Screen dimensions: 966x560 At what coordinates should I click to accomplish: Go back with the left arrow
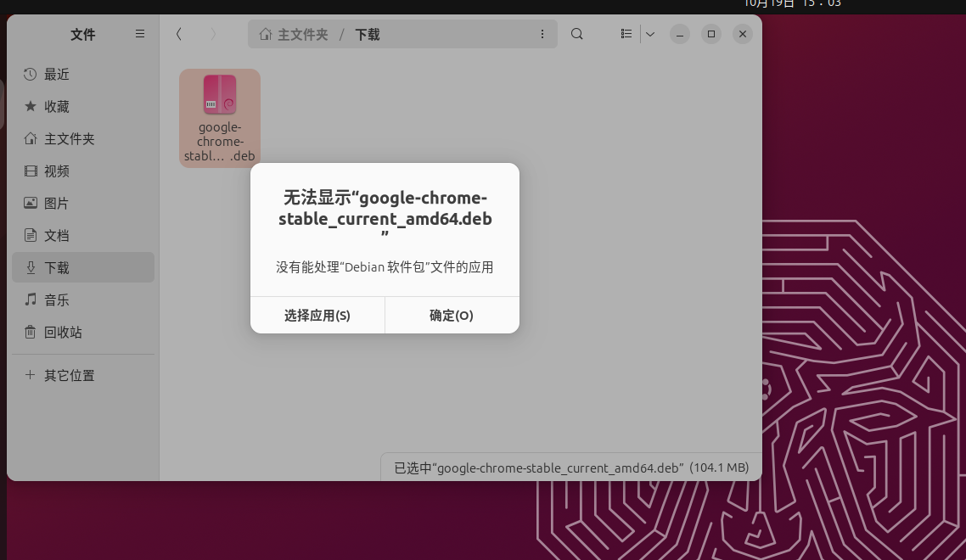click(x=178, y=34)
